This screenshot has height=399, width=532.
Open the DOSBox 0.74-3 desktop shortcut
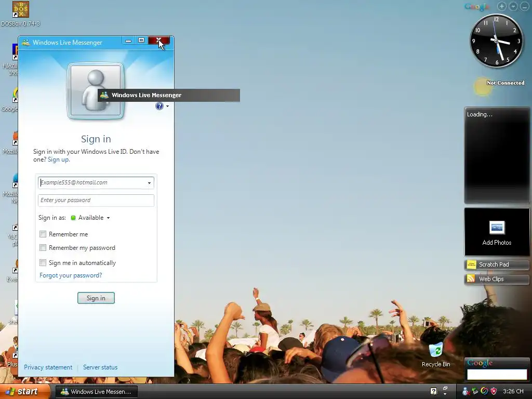(20, 14)
